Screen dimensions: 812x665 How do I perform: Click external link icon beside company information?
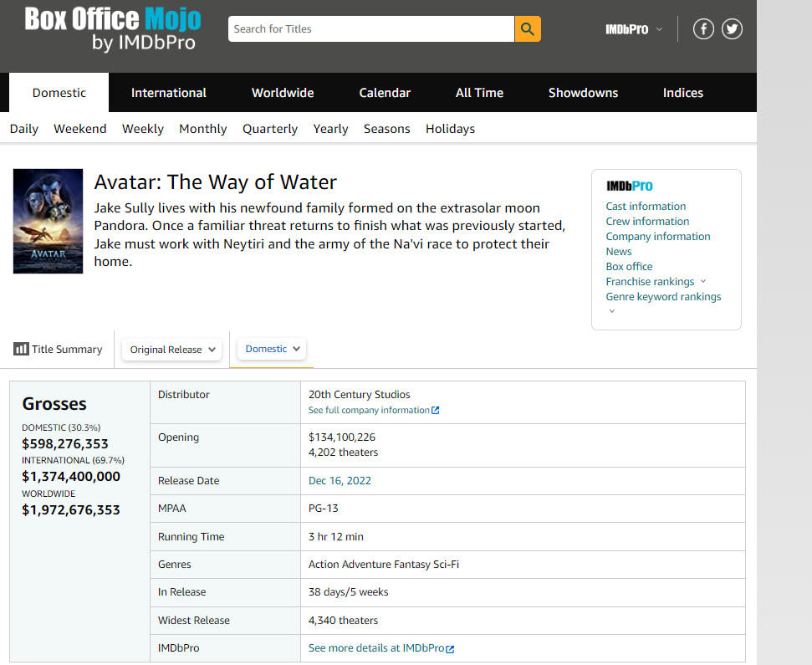click(436, 410)
